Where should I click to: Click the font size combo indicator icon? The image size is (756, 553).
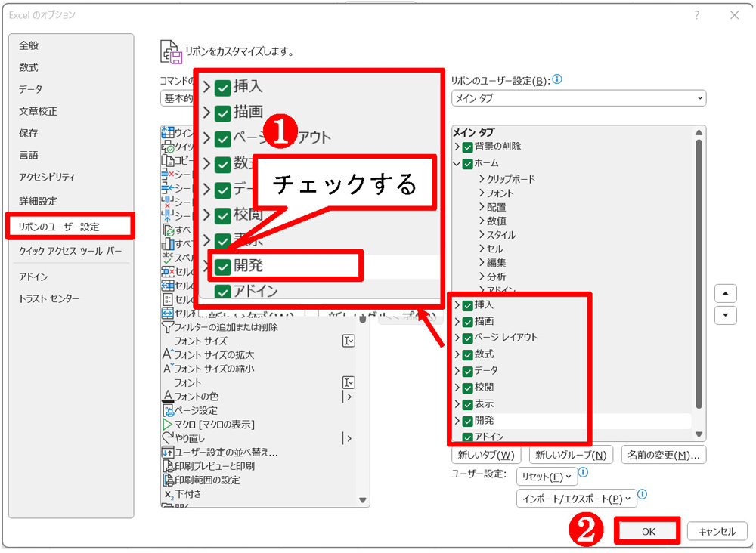pyautogui.click(x=349, y=341)
